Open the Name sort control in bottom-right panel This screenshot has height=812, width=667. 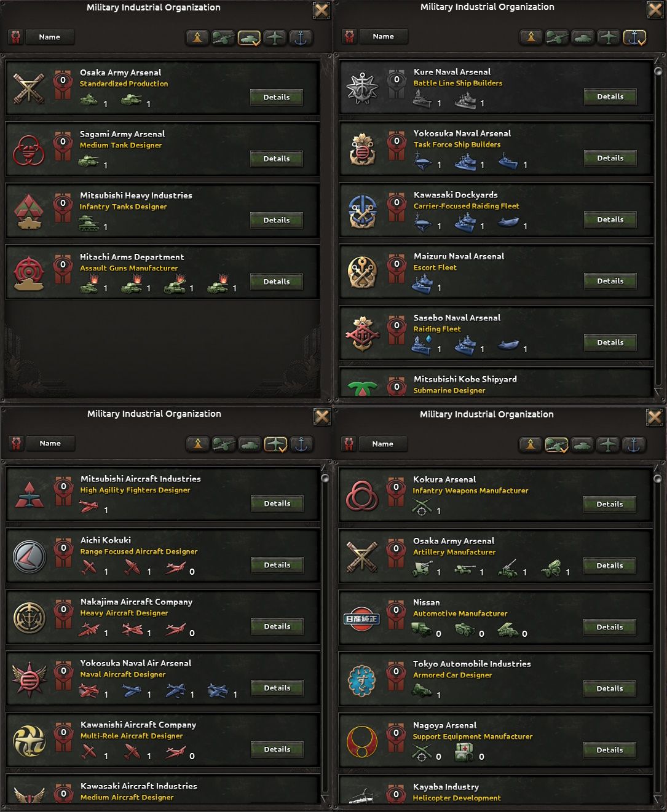pos(382,444)
